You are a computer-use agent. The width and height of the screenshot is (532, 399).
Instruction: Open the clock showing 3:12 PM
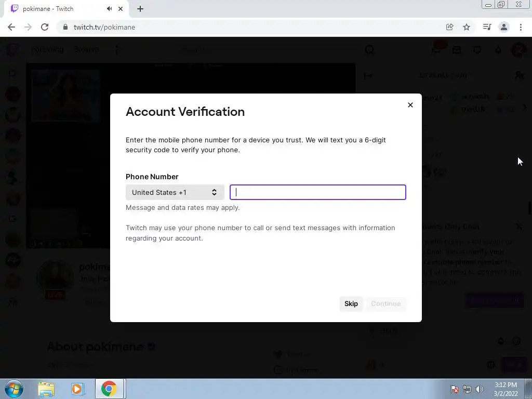click(x=506, y=389)
